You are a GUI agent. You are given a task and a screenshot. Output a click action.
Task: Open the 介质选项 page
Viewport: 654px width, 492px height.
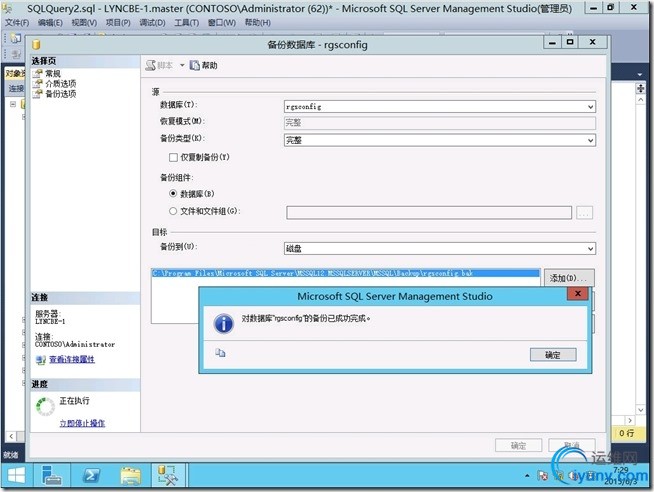coord(60,83)
